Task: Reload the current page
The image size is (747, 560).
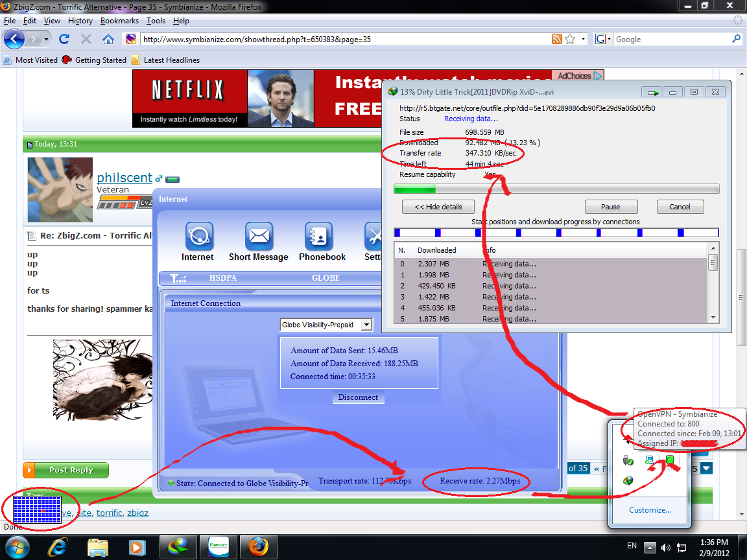Action: [x=64, y=39]
